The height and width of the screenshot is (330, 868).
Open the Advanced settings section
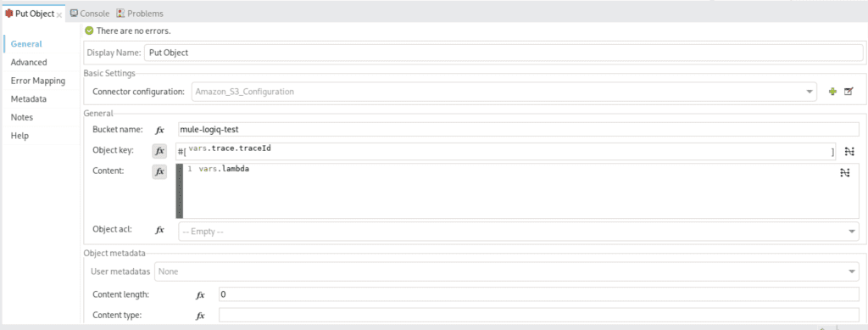point(29,62)
